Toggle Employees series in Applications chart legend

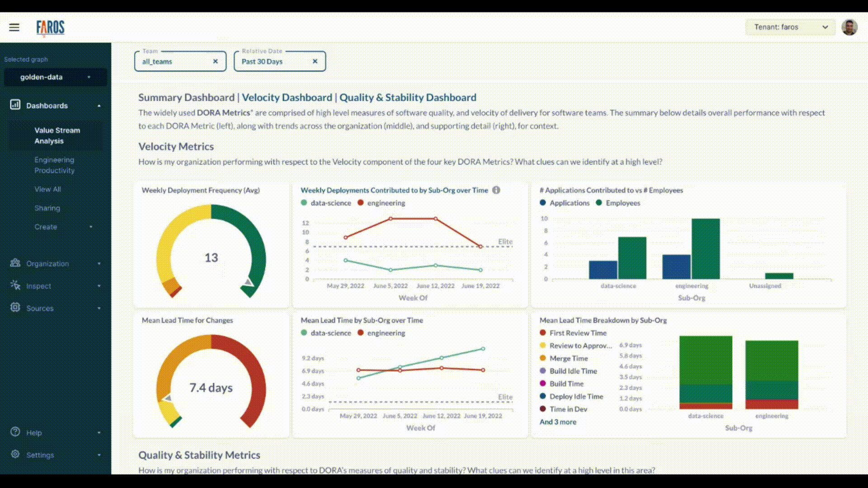(x=618, y=203)
